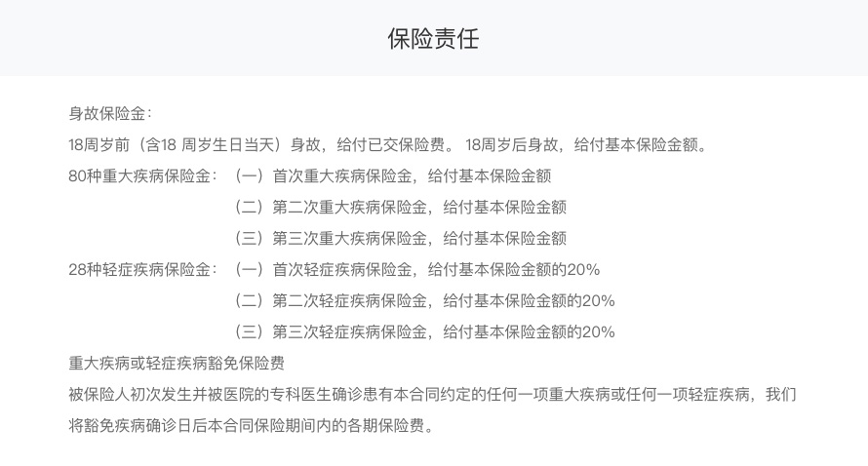The image size is (868, 466).
Task: Click the paragraph line starting 被保险人初次发生
Action: point(432,395)
